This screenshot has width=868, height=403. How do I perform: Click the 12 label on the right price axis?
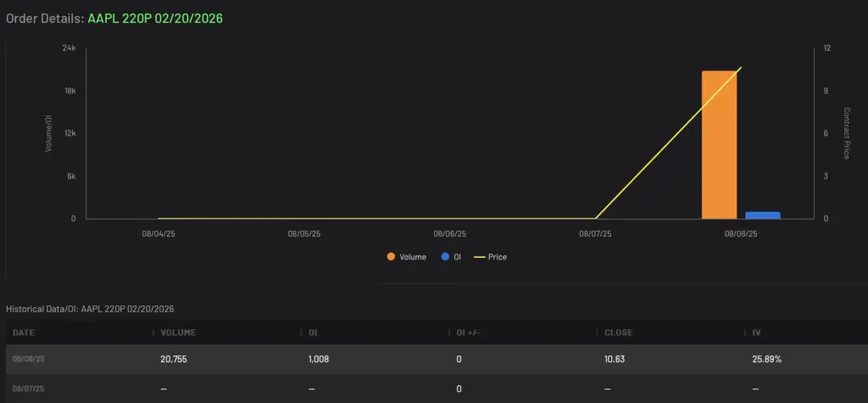click(827, 48)
